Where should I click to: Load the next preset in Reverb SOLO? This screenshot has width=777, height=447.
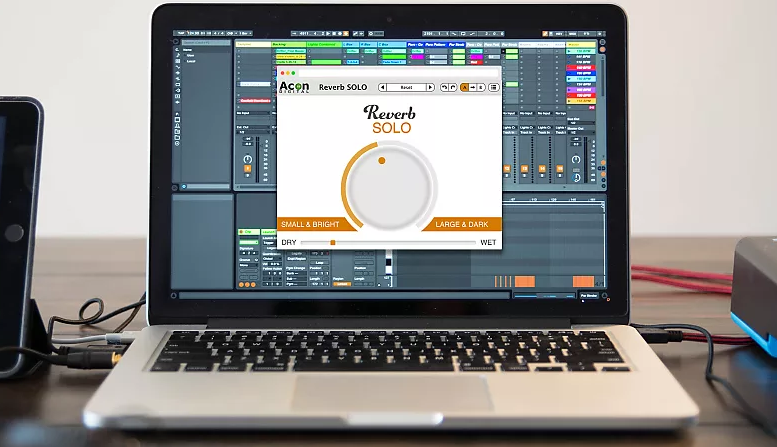pyautogui.click(x=430, y=87)
